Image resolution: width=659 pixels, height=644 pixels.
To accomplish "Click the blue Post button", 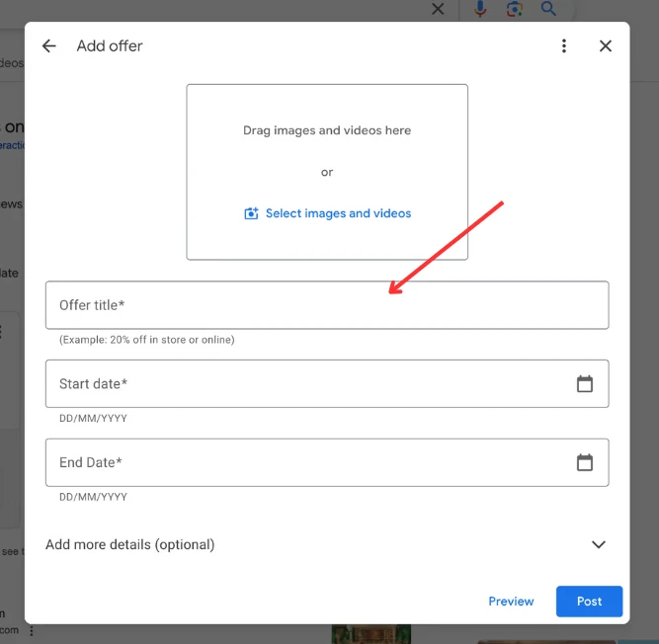I will tap(589, 602).
